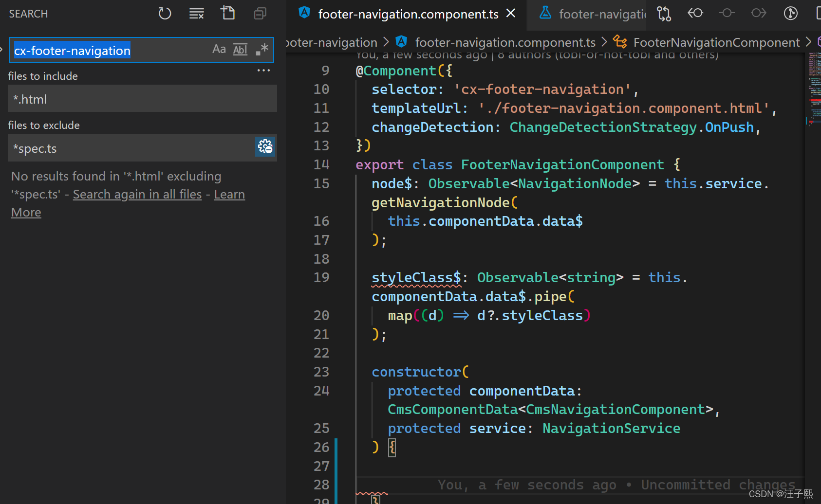Click the git blame authors code lens
The width and height of the screenshot is (821, 504).
[537, 55]
